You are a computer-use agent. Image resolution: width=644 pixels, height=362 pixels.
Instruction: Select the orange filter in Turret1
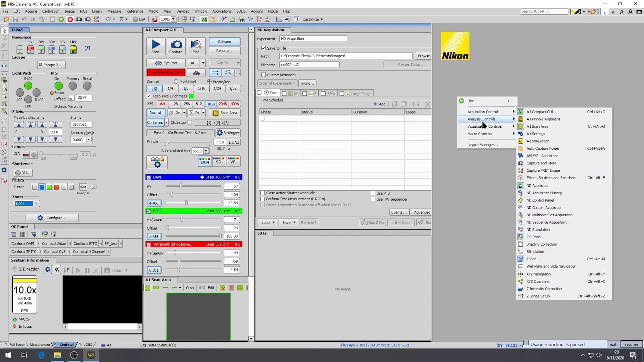pos(56,187)
